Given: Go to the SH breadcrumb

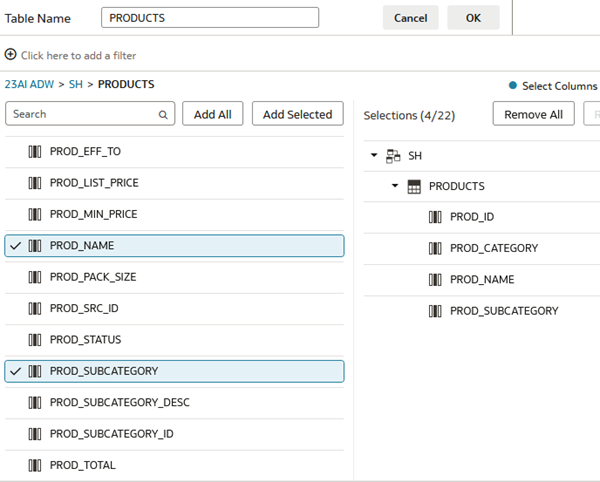Looking at the screenshot, I should (76, 85).
